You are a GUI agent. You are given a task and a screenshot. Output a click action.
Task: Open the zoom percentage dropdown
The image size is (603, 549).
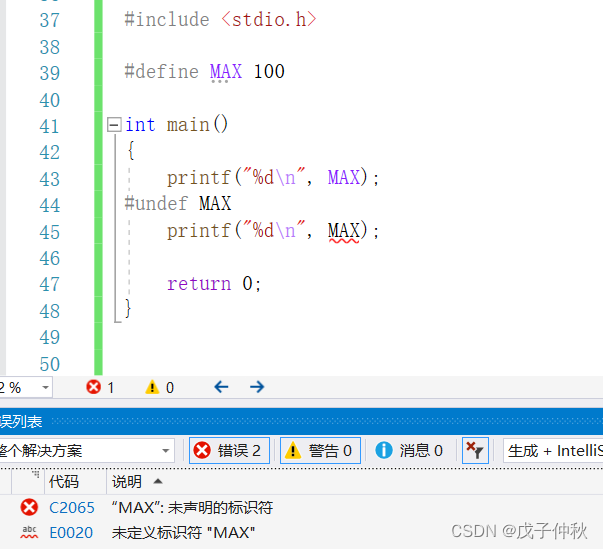[45, 387]
